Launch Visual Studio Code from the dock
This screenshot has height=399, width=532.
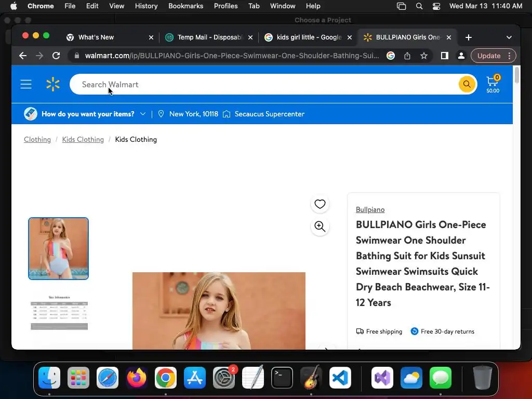pyautogui.click(x=340, y=378)
